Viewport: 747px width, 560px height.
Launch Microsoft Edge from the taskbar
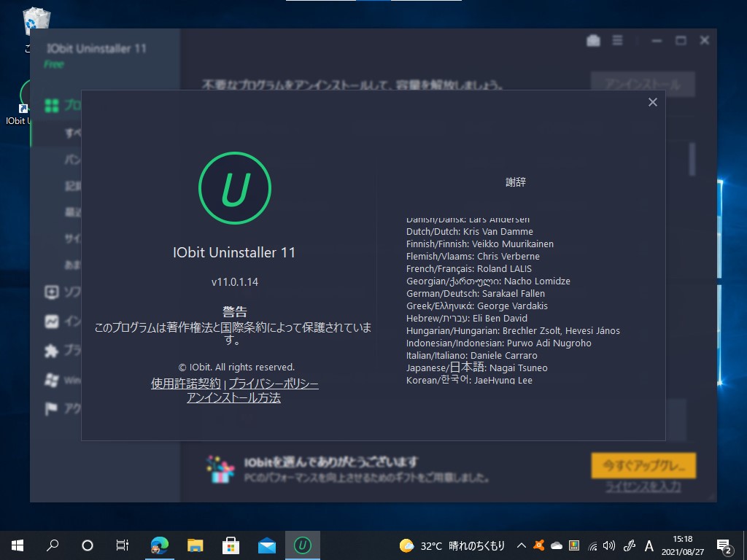click(x=160, y=545)
